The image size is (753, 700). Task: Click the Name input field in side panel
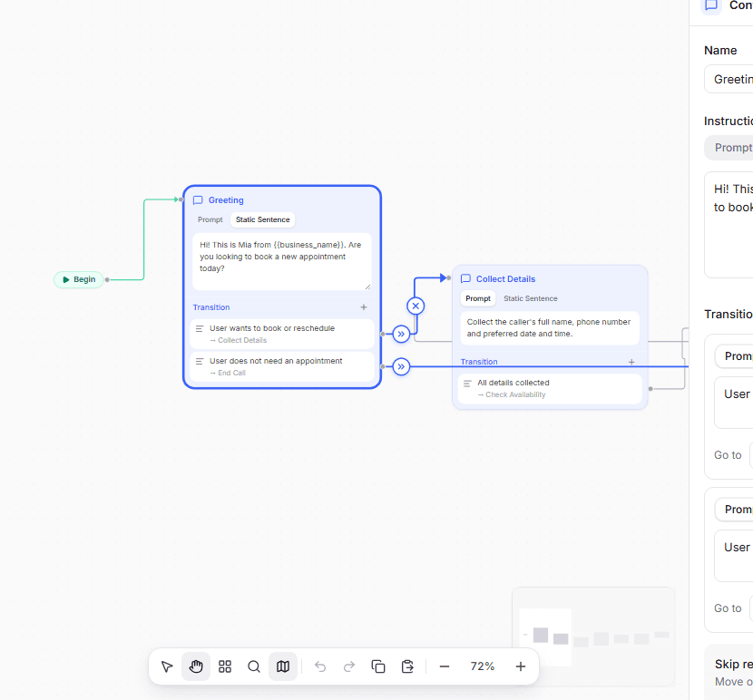729,79
